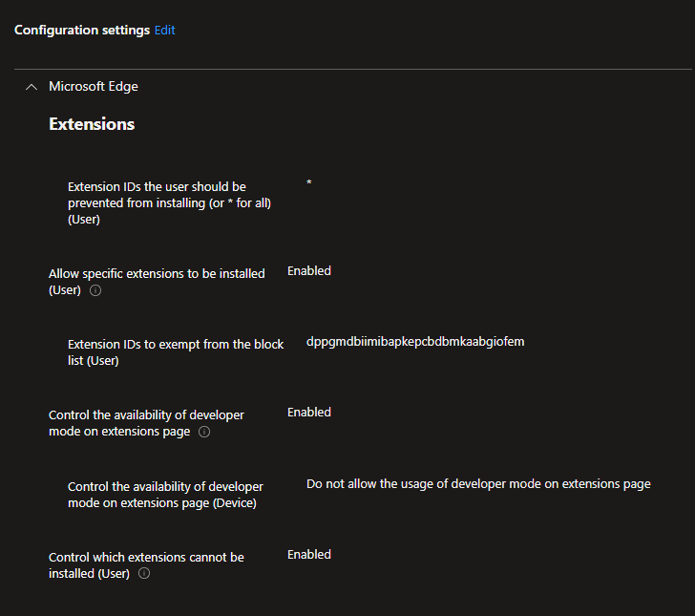This screenshot has height=616, width=695.
Task: Click the asterisk block list value
Action: click(x=309, y=182)
